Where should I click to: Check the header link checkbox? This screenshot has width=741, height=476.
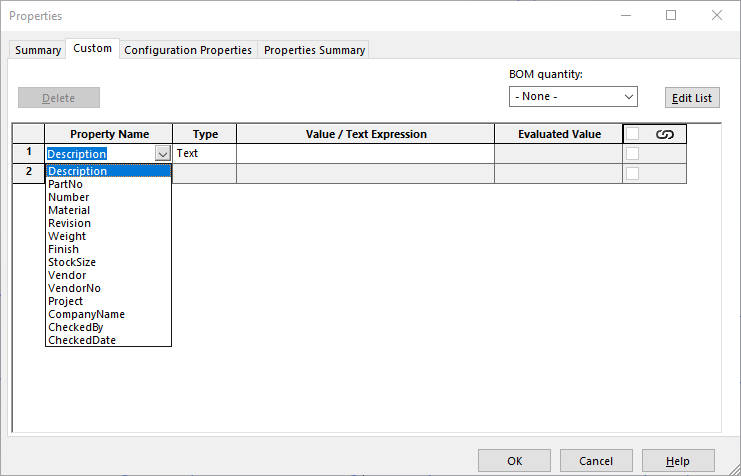632,134
